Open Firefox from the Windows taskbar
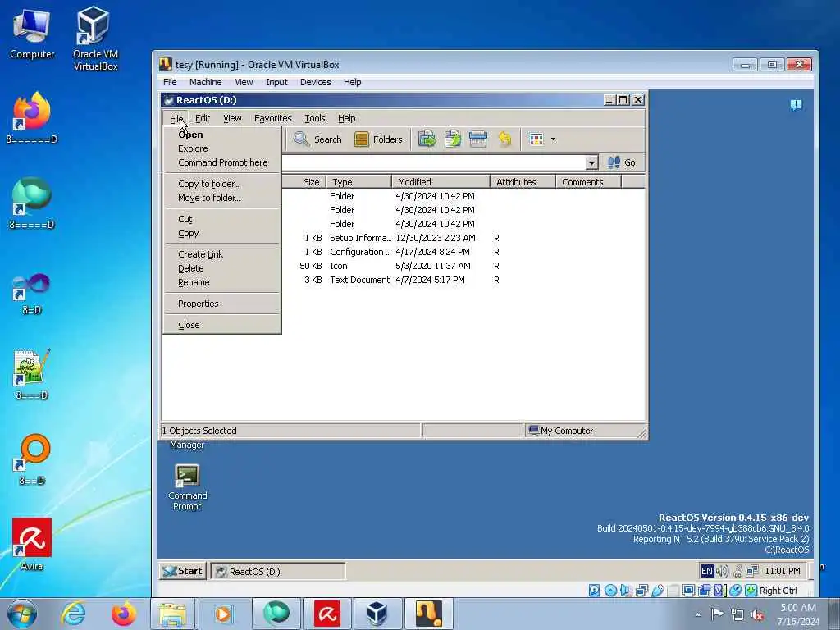The width and height of the screenshot is (840, 630). (x=123, y=614)
